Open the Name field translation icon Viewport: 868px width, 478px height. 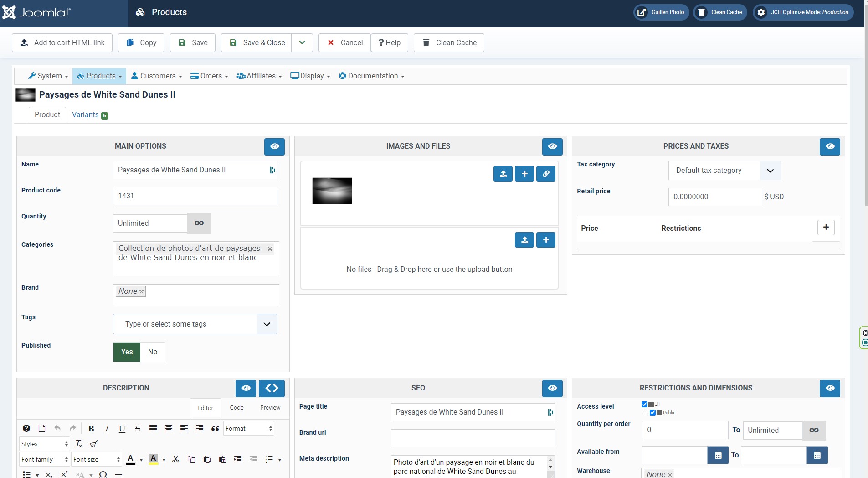(x=272, y=170)
